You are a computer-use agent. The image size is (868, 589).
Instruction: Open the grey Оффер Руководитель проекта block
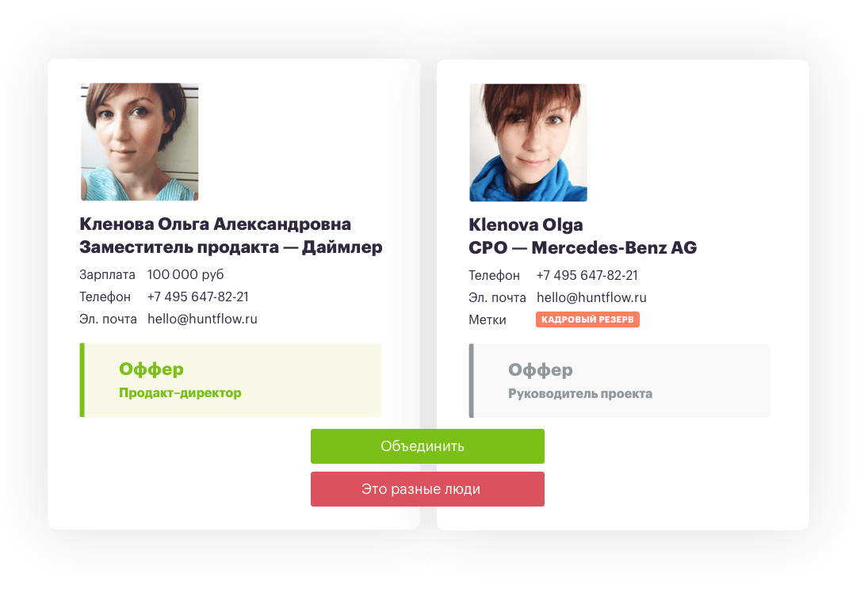click(x=619, y=381)
